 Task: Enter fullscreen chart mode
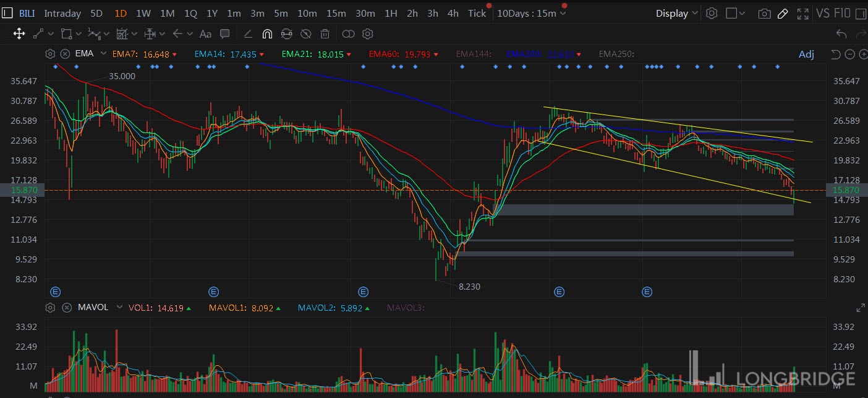coord(802,13)
